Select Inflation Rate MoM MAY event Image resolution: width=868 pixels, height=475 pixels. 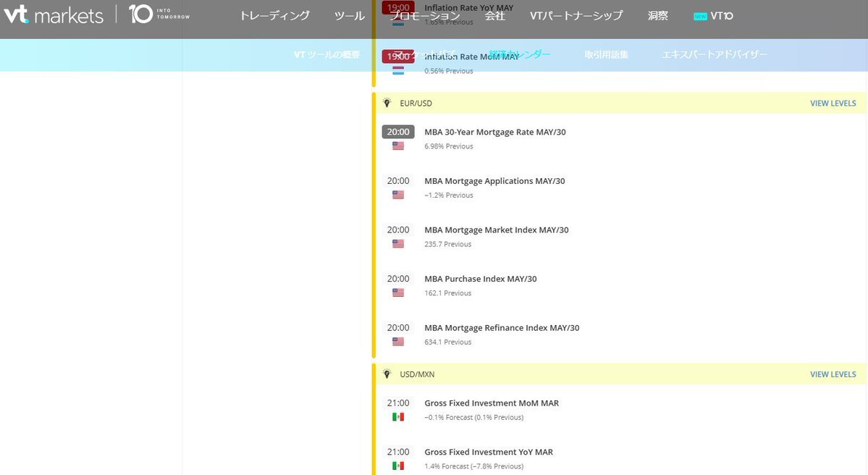[471, 56]
